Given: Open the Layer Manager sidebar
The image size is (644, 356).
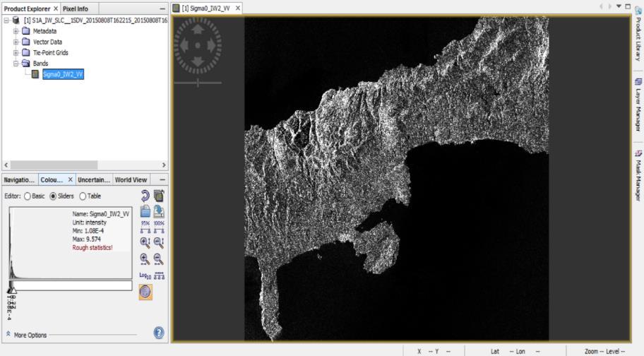Looking at the screenshot, I should point(638,105).
